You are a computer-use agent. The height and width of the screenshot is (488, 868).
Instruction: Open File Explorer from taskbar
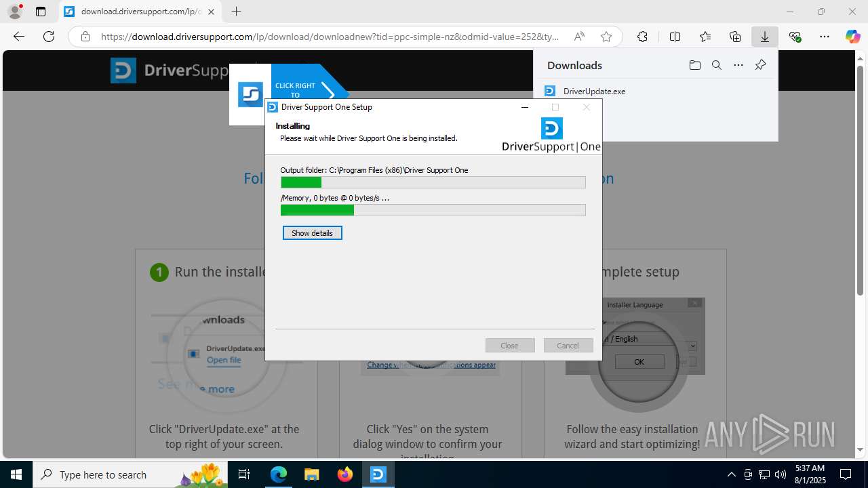312,474
